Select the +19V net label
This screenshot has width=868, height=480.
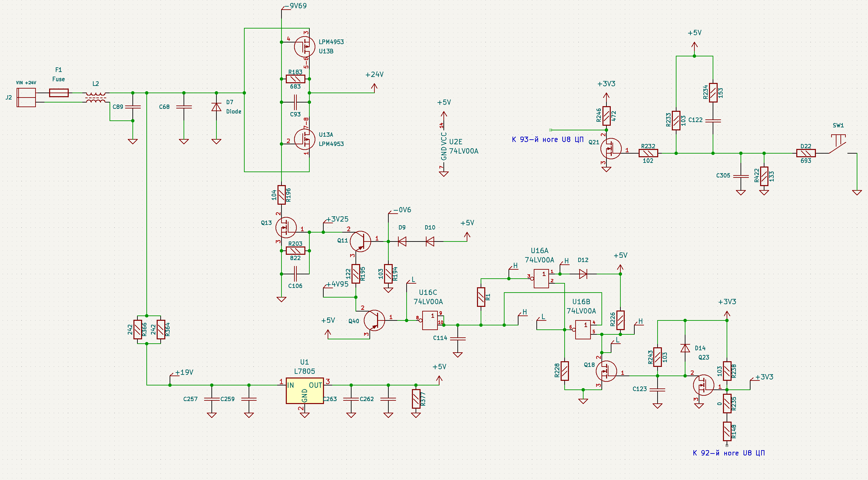(x=184, y=372)
